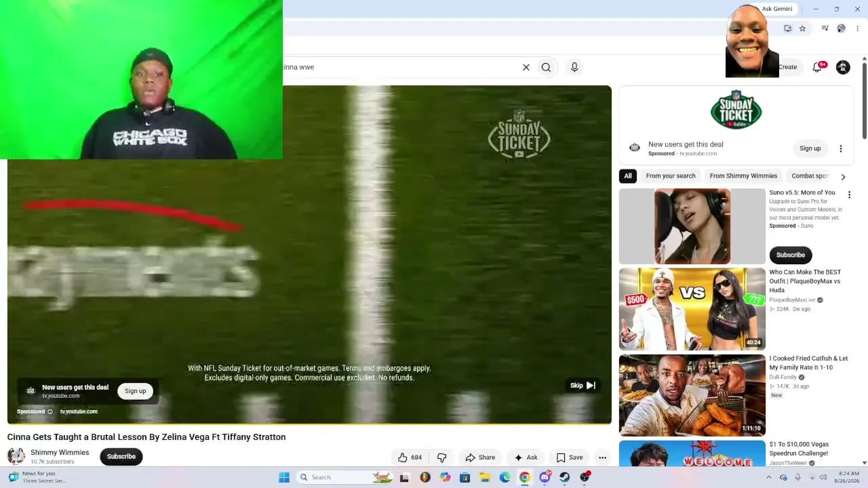The image size is (868, 488).
Task: Sign up in the sidebar Sunday Ticket ad
Action: [810, 148]
